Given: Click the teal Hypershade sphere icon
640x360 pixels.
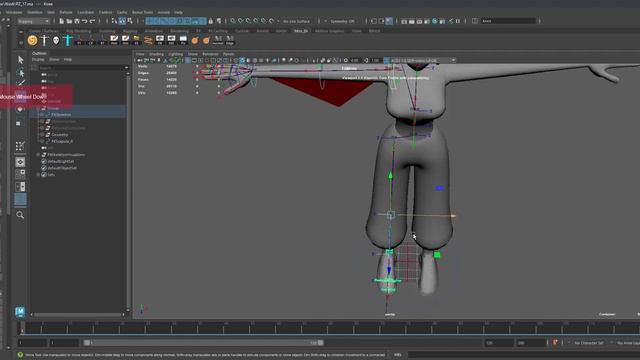Looking at the screenshot, I should pos(435,21).
